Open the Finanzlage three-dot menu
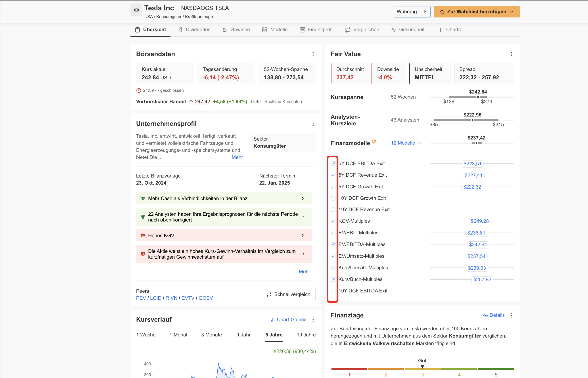Viewport: 588px width, 378px height. [511, 315]
